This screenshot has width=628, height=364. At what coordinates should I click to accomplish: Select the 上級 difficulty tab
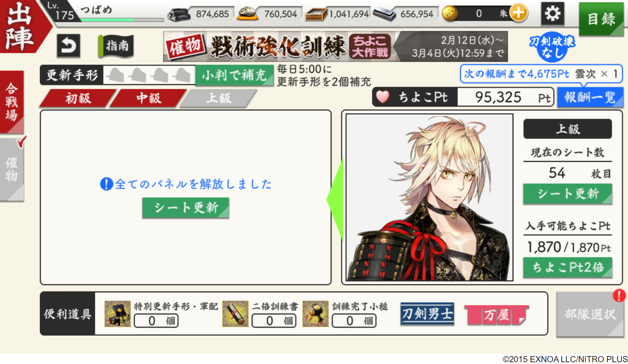[218, 98]
